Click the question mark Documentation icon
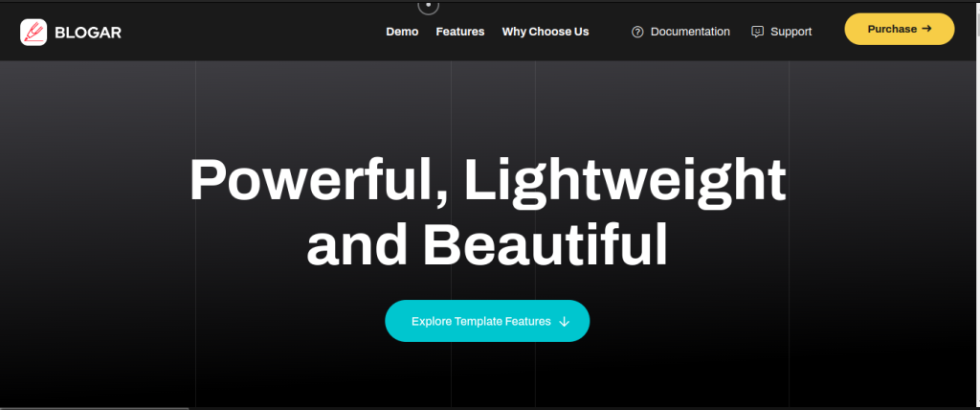This screenshot has height=410, width=980. point(637,32)
